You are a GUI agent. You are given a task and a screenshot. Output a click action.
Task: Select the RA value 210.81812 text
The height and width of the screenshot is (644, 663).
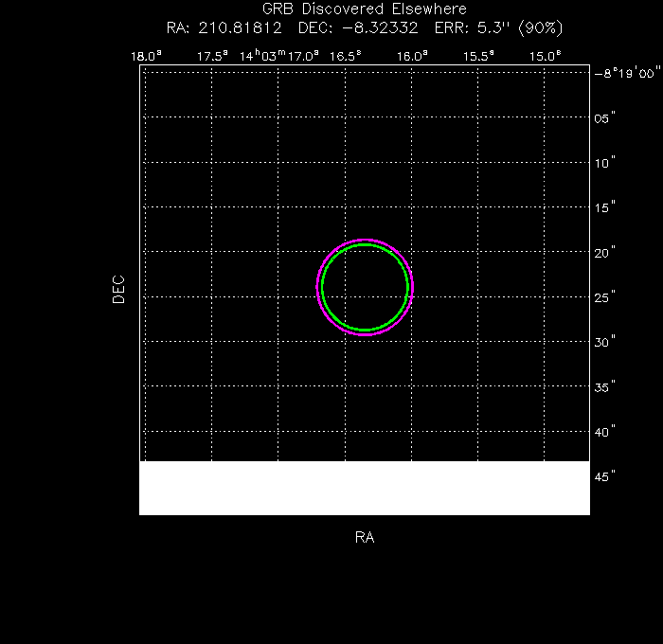pos(243,27)
